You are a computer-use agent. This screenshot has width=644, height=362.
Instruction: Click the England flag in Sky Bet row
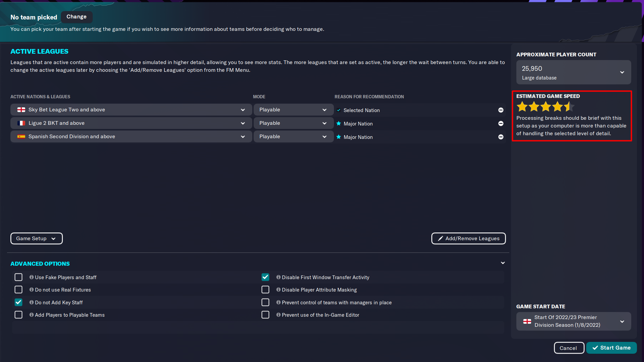pyautogui.click(x=21, y=110)
